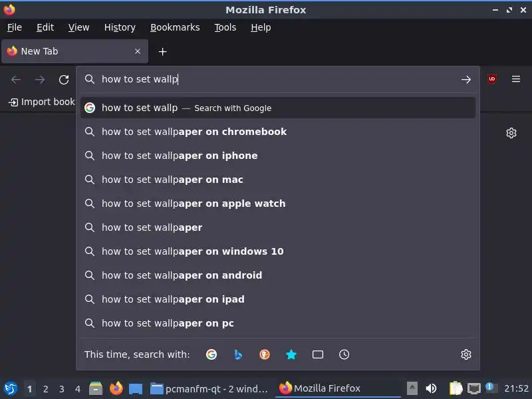Reload the current page

64,80
